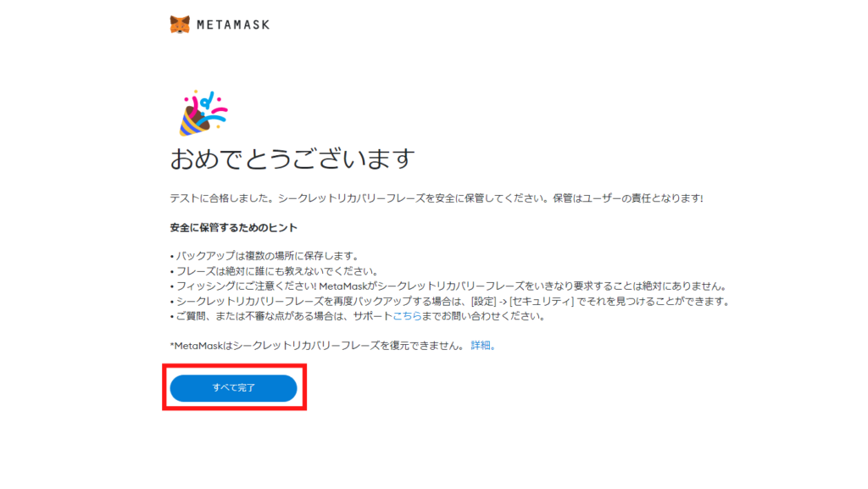Click the word MetaMask in phishing warning
The height and width of the screenshot is (489, 868).
[x=343, y=286]
